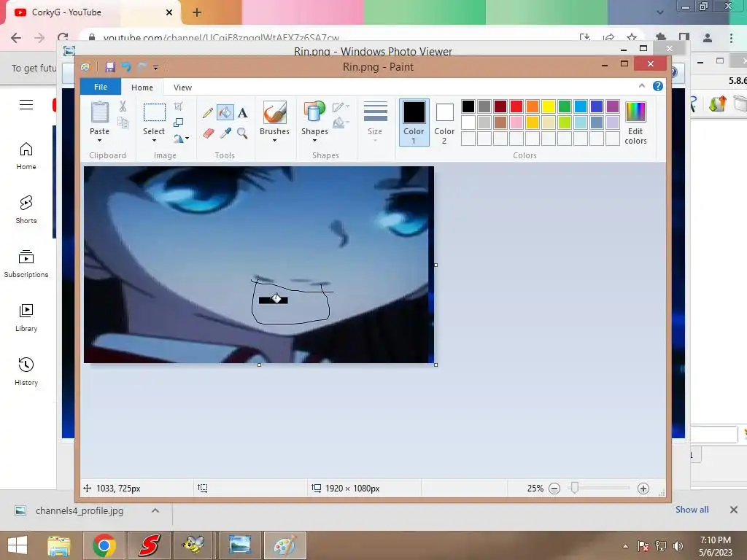Image resolution: width=747 pixels, height=560 pixels.
Task: Switch to the View ribbon tab
Action: [182, 87]
